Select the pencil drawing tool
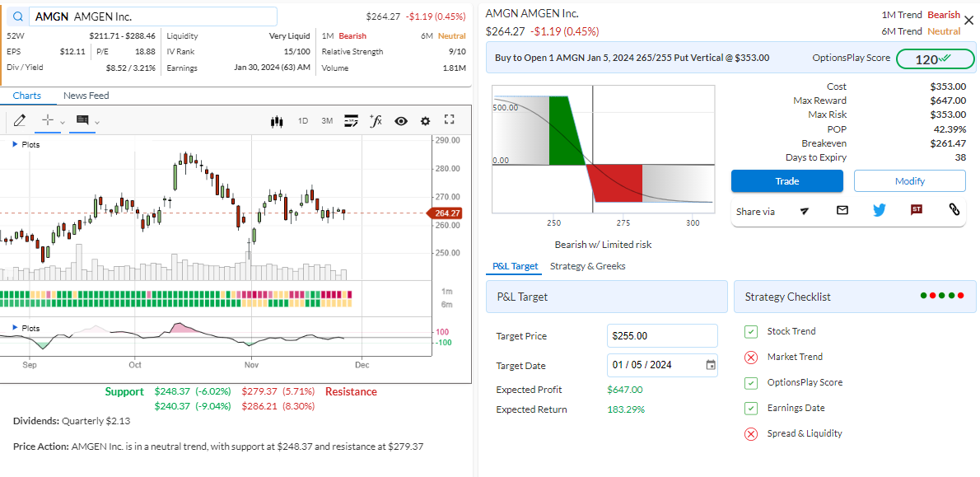The image size is (980, 477). tap(20, 120)
